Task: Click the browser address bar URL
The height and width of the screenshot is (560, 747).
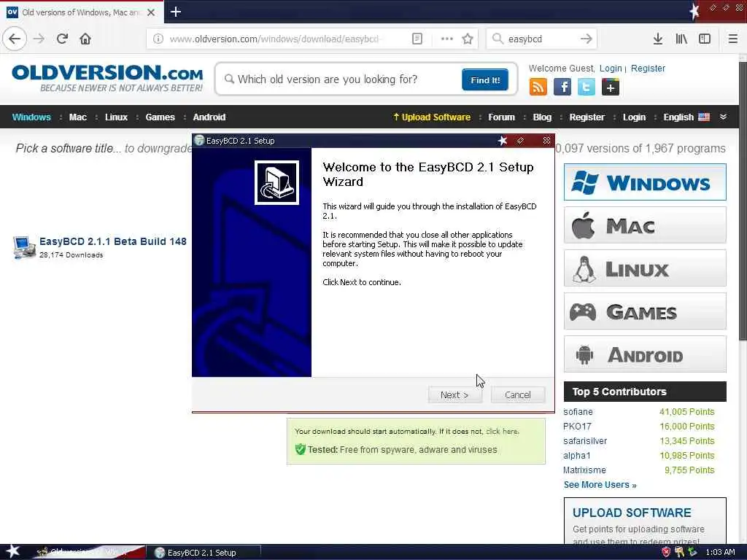Action: pyautogui.click(x=274, y=39)
